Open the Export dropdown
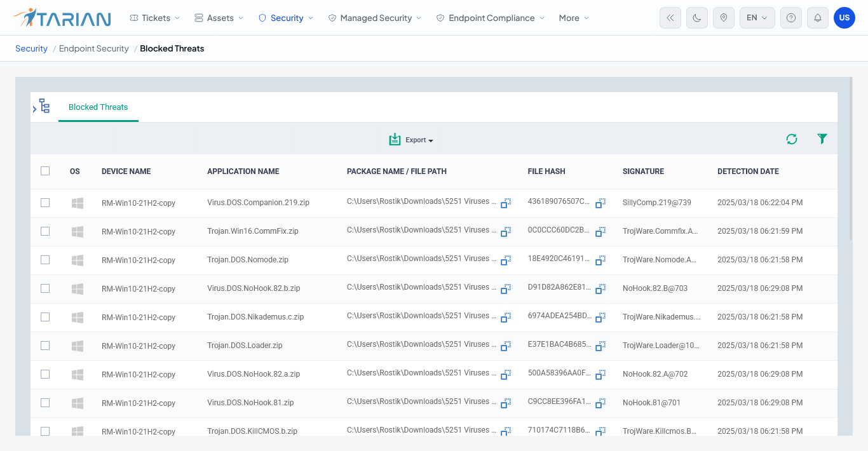 [x=411, y=140]
